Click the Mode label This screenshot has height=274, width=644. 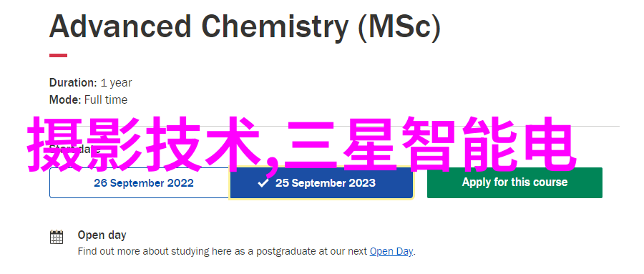[x=65, y=100]
